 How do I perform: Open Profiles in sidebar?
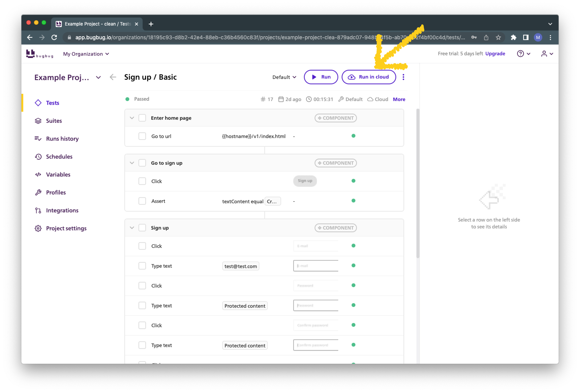point(50,193)
